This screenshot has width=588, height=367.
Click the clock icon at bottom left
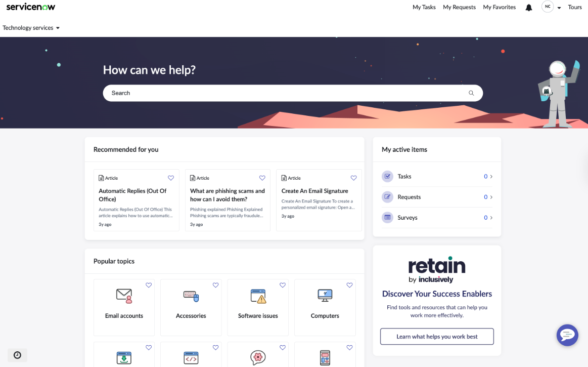[17, 355]
